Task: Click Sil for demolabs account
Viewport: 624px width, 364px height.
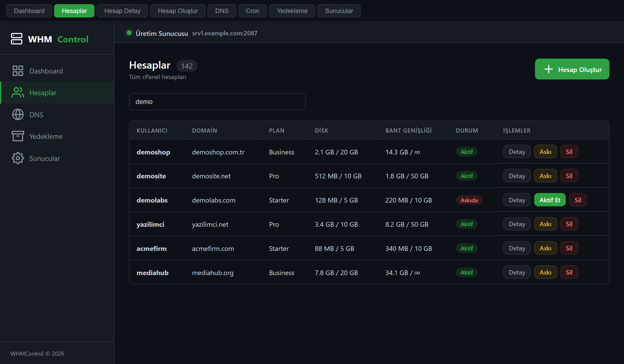Action: point(578,200)
